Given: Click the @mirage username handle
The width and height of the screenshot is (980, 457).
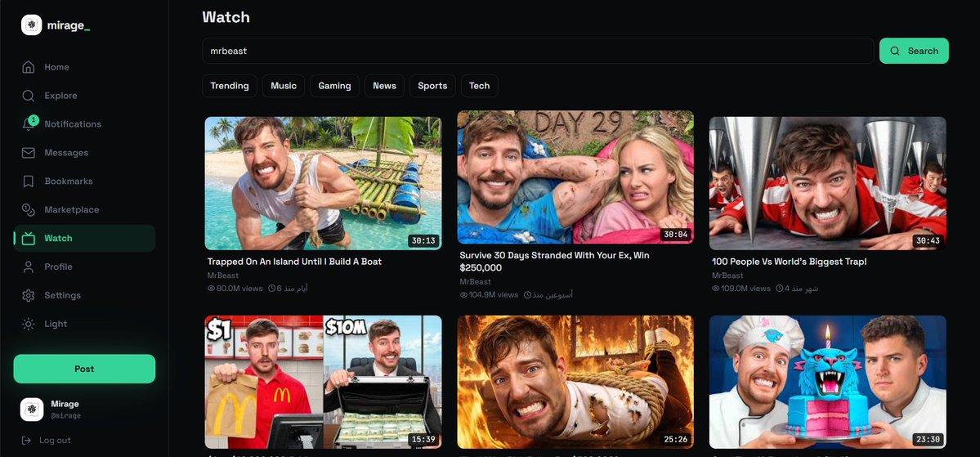Looking at the screenshot, I should (65, 416).
